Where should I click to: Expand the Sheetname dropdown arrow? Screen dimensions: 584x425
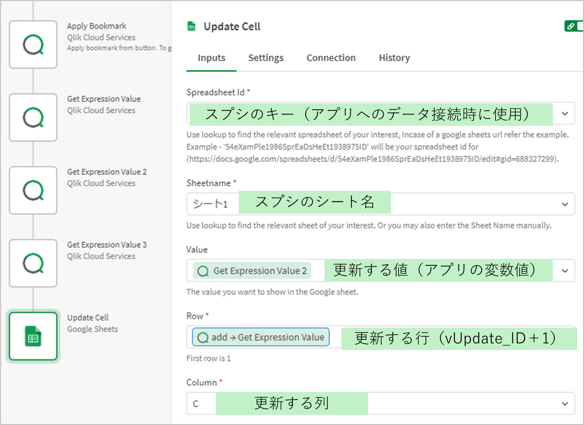click(565, 204)
